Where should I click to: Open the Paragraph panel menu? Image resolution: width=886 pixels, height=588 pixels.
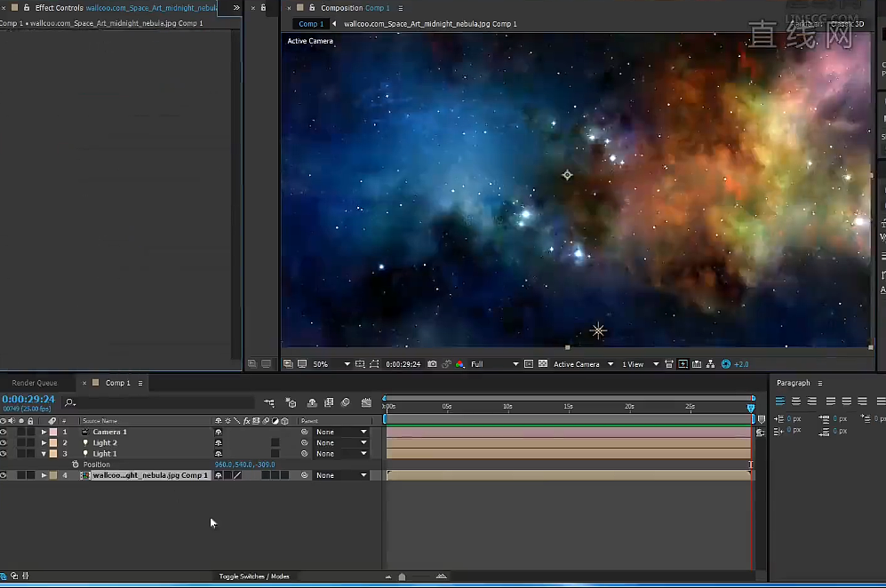[820, 383]
